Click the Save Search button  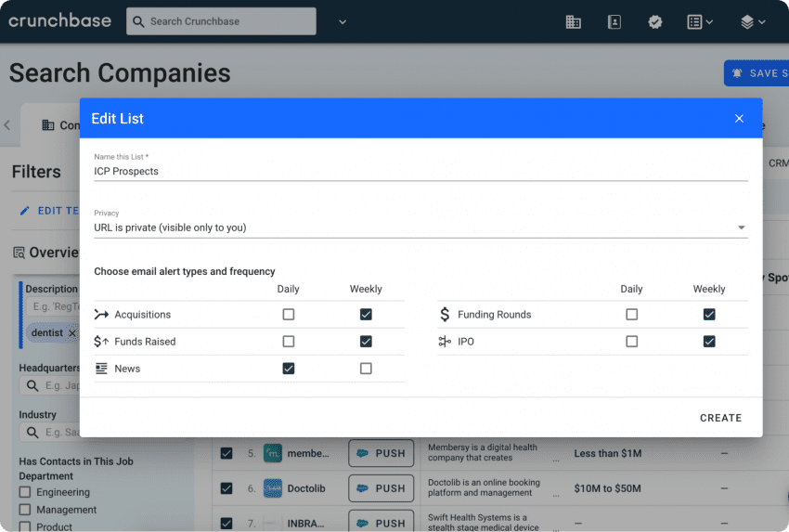[x=756, y=73]
